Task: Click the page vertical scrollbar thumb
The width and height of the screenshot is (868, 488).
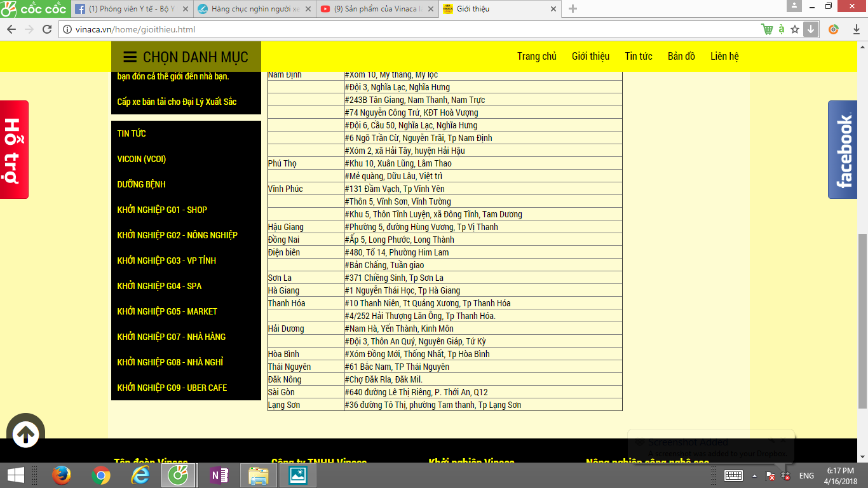Action: tap(862, 321)
